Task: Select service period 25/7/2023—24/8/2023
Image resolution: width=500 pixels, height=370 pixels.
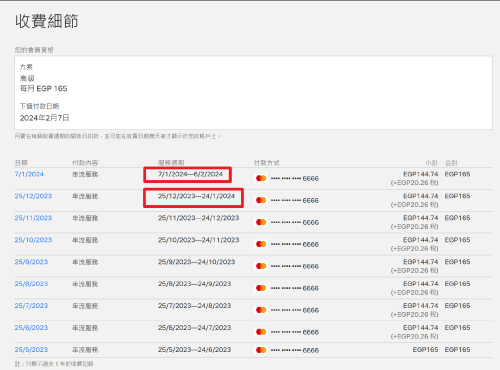Action: (194, 306)
